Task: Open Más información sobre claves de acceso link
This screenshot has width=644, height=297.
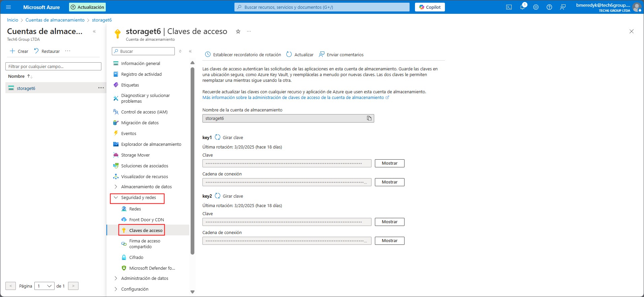Action: tap(296, 98)
